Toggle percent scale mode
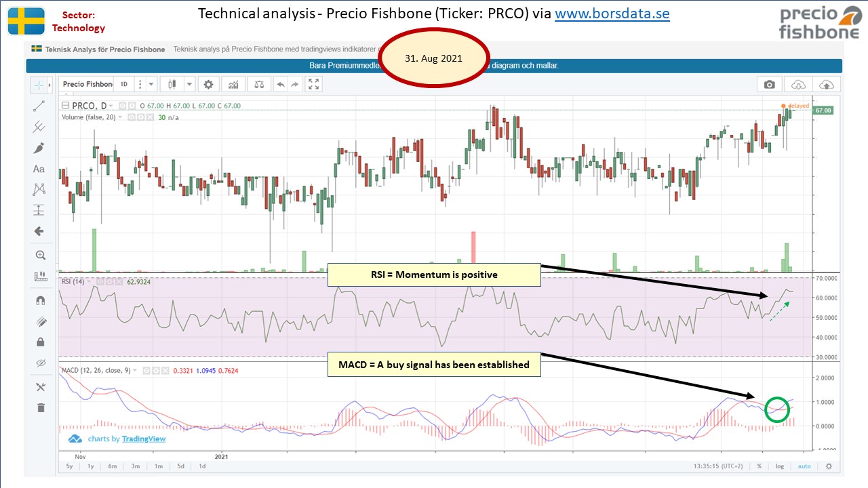This screenshot has height=488, width=868. coord(759,466)
